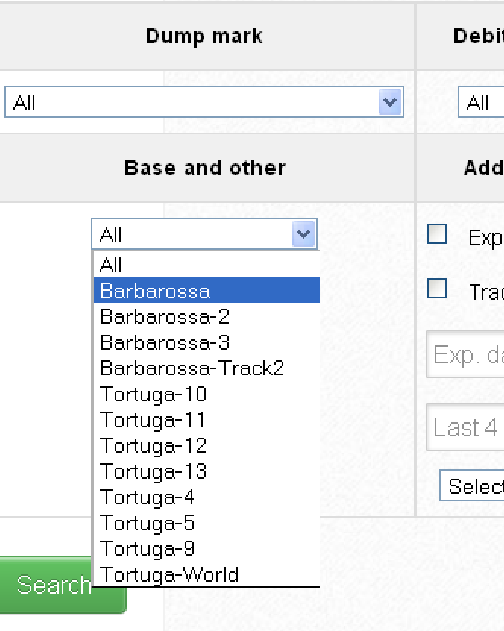Collapse the Base and other dropdown arrow
The height and width of the screenshot is (631, 504).
(x=304, y=234)
